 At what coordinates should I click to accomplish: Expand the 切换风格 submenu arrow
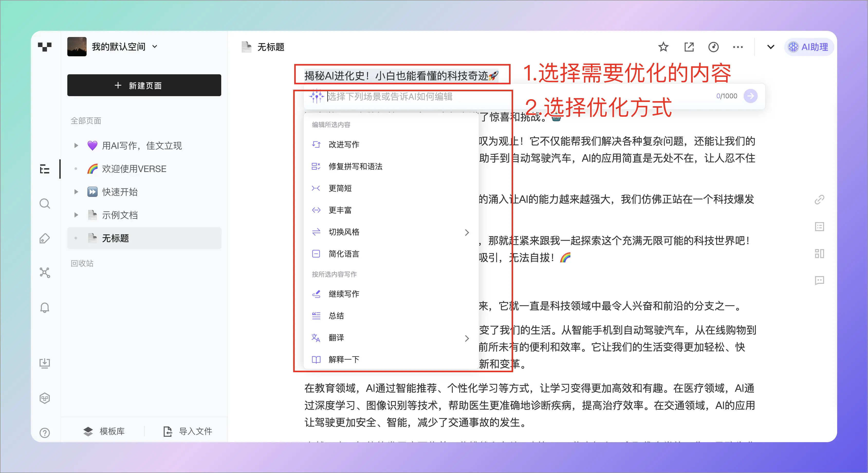(x=467, y=232)
